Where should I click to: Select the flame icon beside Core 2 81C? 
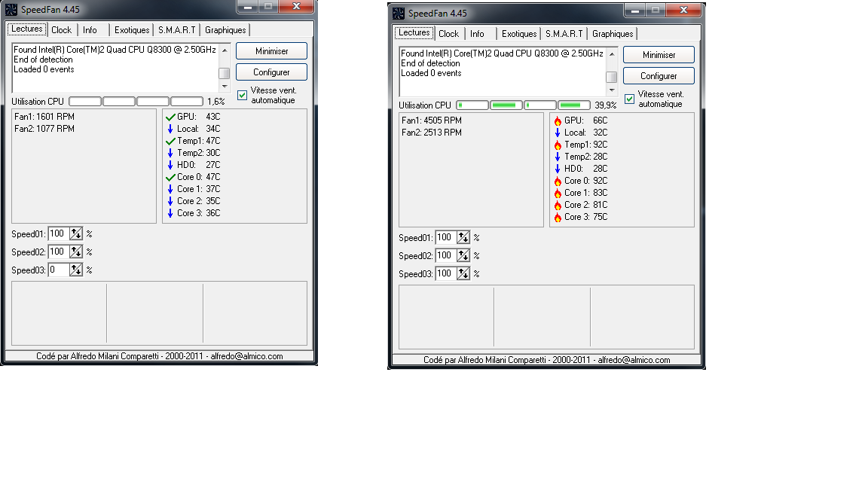[x=558, y=206]
